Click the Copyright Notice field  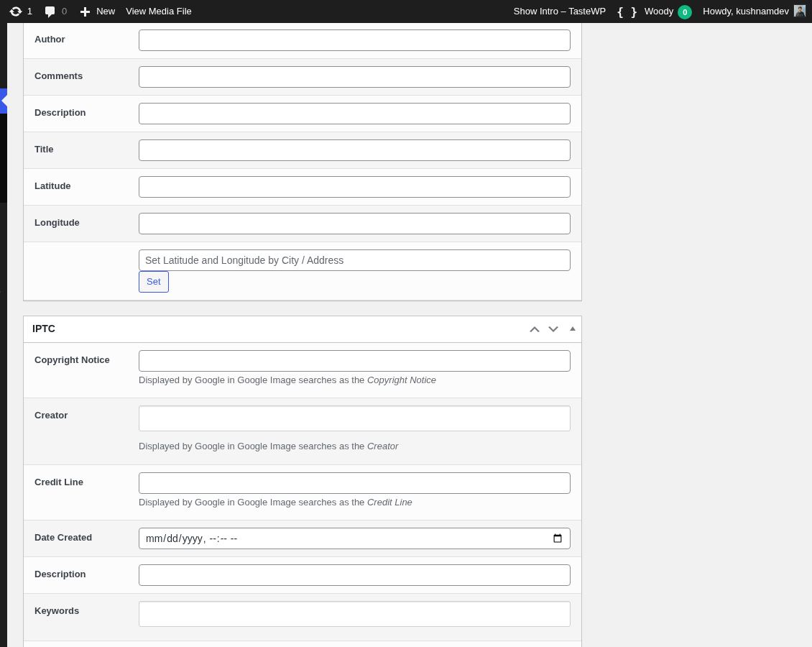pos(354,360)
